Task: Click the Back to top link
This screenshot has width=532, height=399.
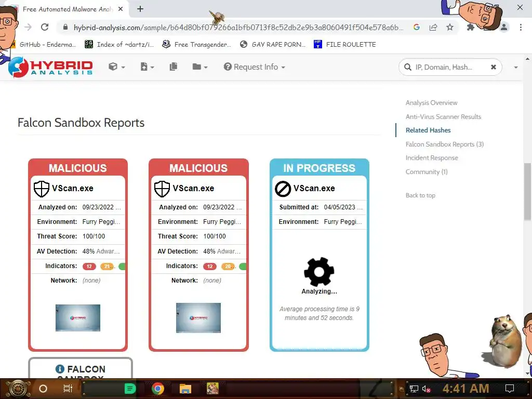Action: click(x=420, y=195)
